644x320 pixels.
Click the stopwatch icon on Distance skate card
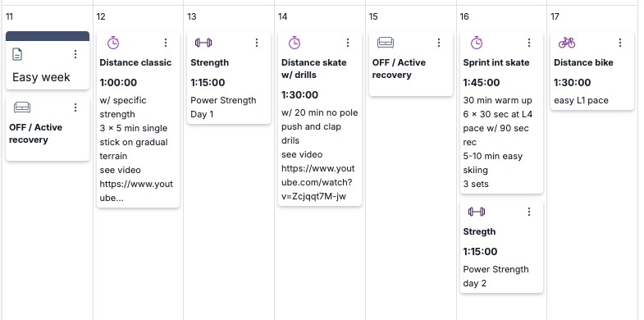pyautogui.click(x=295, y=43)
